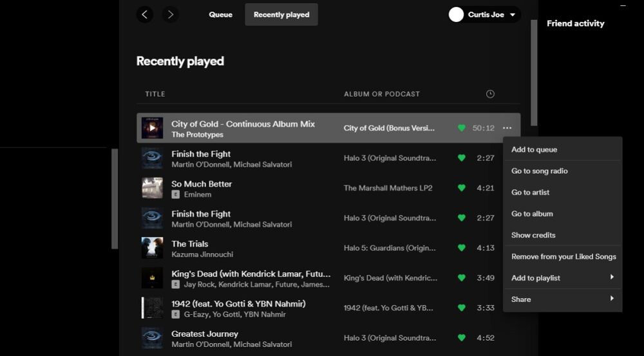
Task: Click King's Dead album art thumbnail
Action: 153,278
